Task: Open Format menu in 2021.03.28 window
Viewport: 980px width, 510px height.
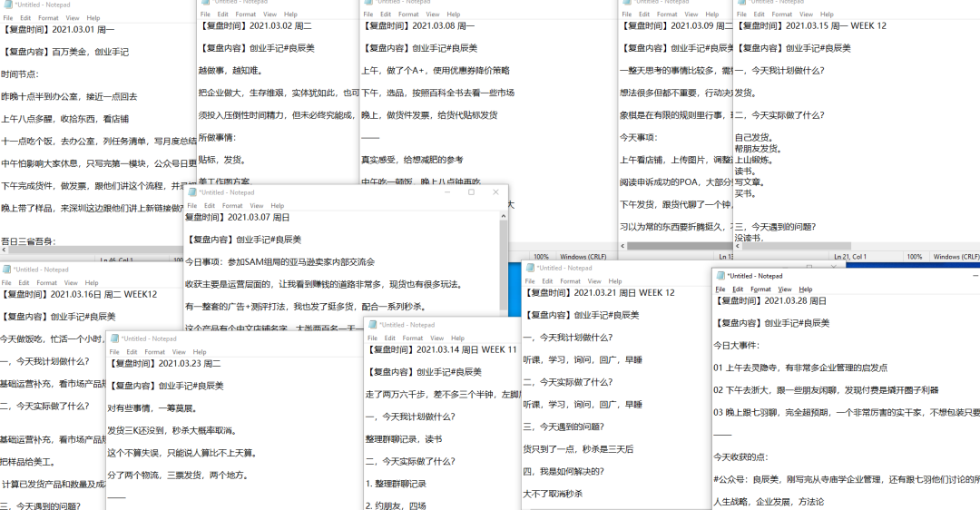Action: coord(760,289)
